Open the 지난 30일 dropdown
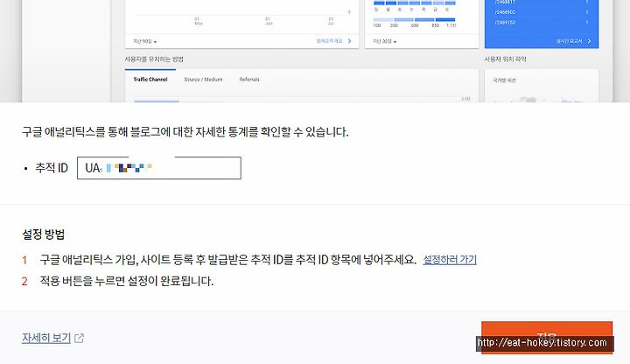This screenshot has height=364, width=630. pos(384,41)
